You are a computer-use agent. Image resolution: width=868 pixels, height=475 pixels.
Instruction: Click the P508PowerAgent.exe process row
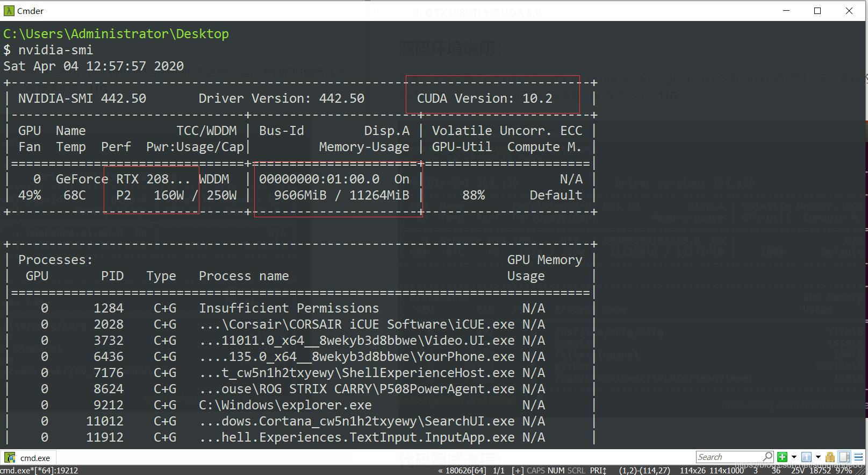(300, 389)
